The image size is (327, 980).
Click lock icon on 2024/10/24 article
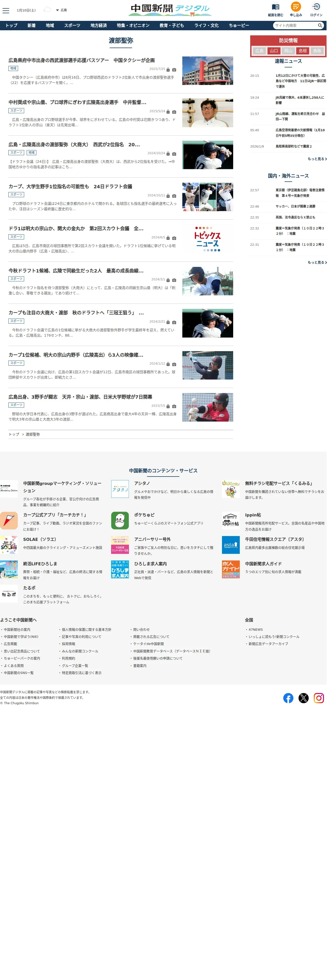(x=168, y=154)
